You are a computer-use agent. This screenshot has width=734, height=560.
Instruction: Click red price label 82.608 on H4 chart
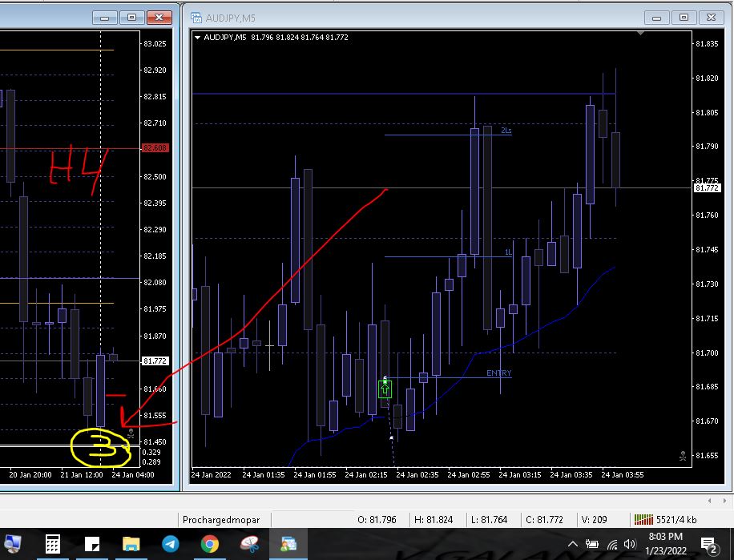point(155,148)
